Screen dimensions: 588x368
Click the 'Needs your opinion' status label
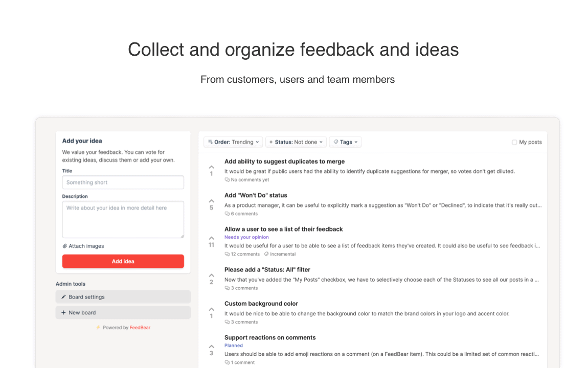point(246,237)
